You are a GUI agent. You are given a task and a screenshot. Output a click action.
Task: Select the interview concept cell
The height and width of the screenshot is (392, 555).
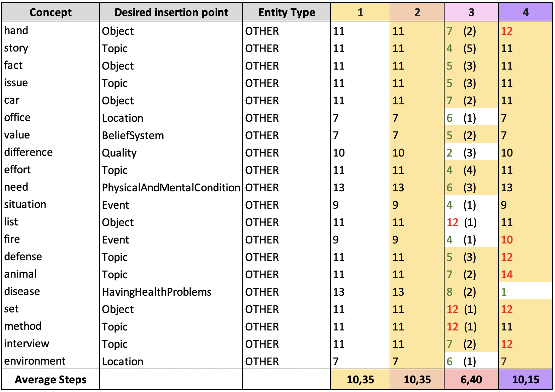tap(27, 344)
